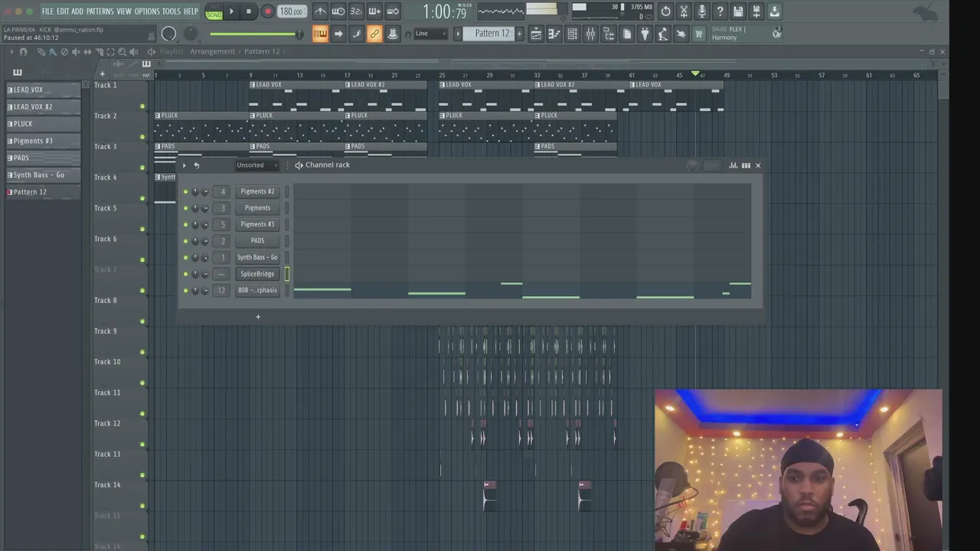980x551 pixels.
Task: Click the tempo tapper icon
Action: (x=662, y=34)
